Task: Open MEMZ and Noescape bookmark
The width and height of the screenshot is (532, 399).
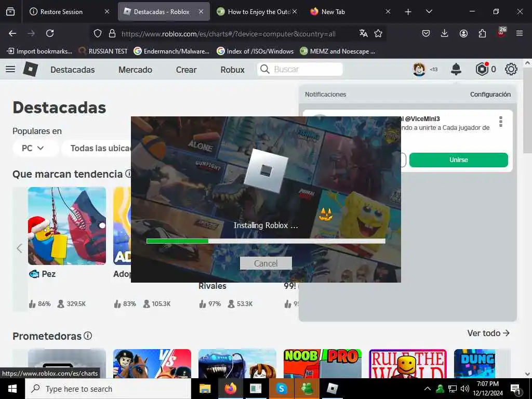Action: click(338, 51)
